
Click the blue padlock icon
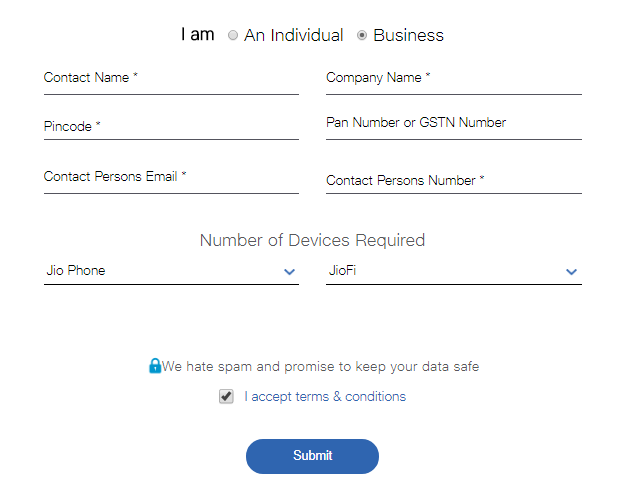155,366
